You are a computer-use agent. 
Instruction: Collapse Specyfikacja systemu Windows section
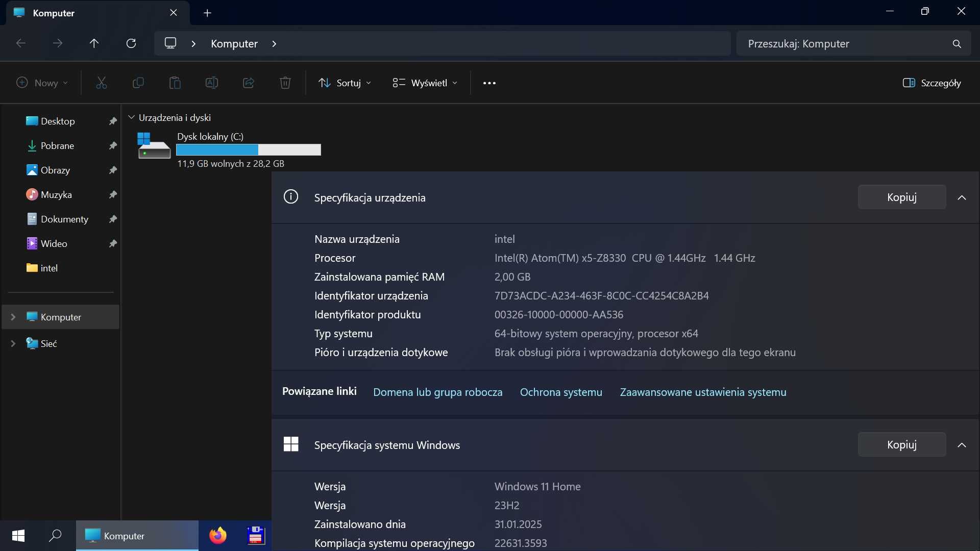tap(962, 445)
